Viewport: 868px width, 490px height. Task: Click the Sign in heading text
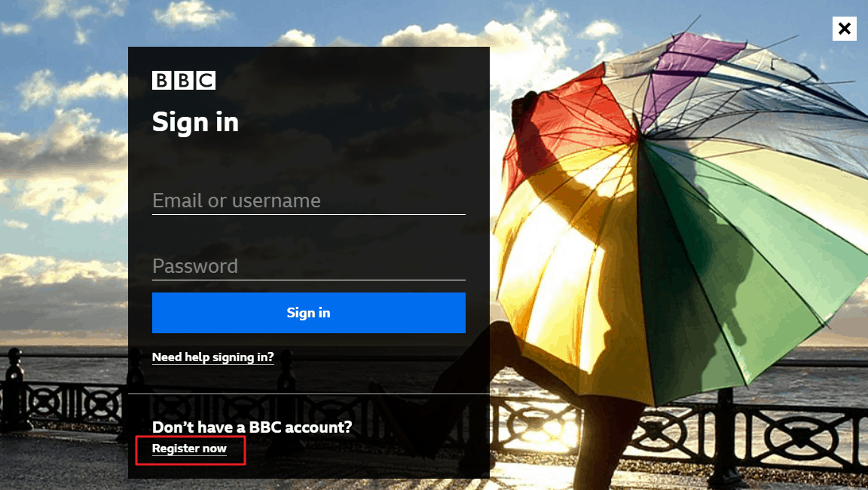tap(195, 122)
